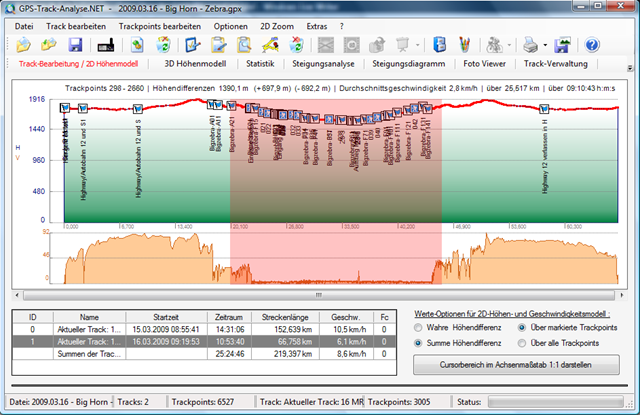
Task: Choose the 'Über markierte Trackpoints' radio button
Action: click(524, 327)
